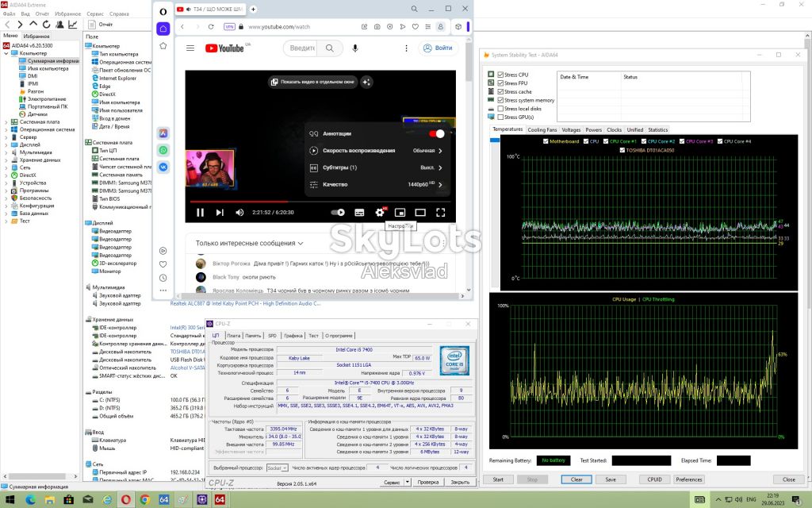Toggle subtitles button in the YouTube player

tap(359, 213)
